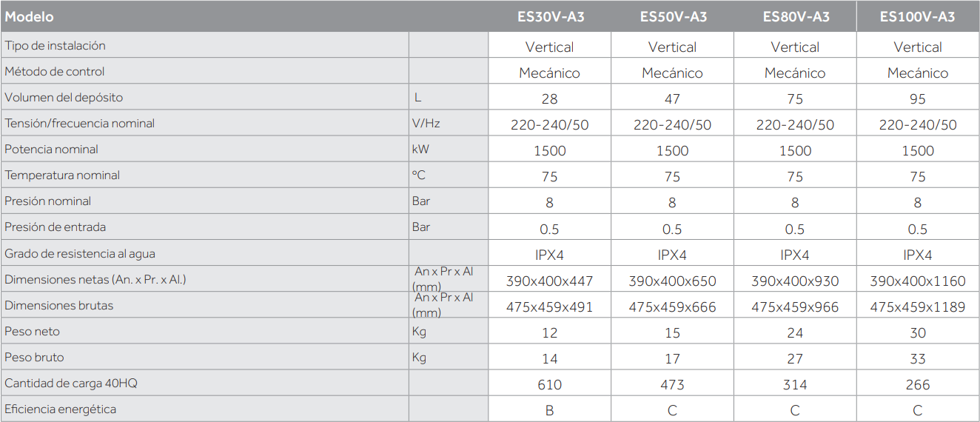
Task: Click the ES30V-A3 model column header
Action: coord(550,17)
